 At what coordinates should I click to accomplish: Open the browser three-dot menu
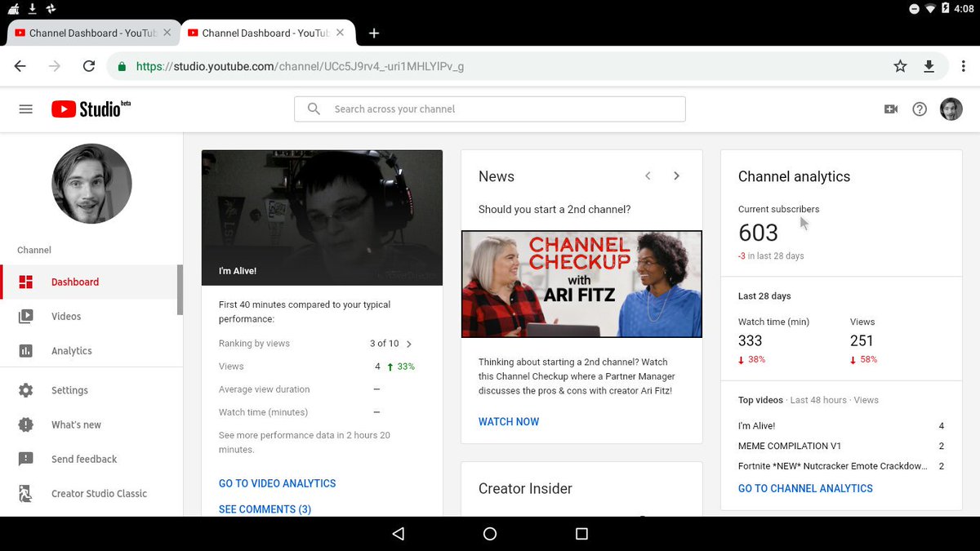pyautogui.click(x=962, y=66)
